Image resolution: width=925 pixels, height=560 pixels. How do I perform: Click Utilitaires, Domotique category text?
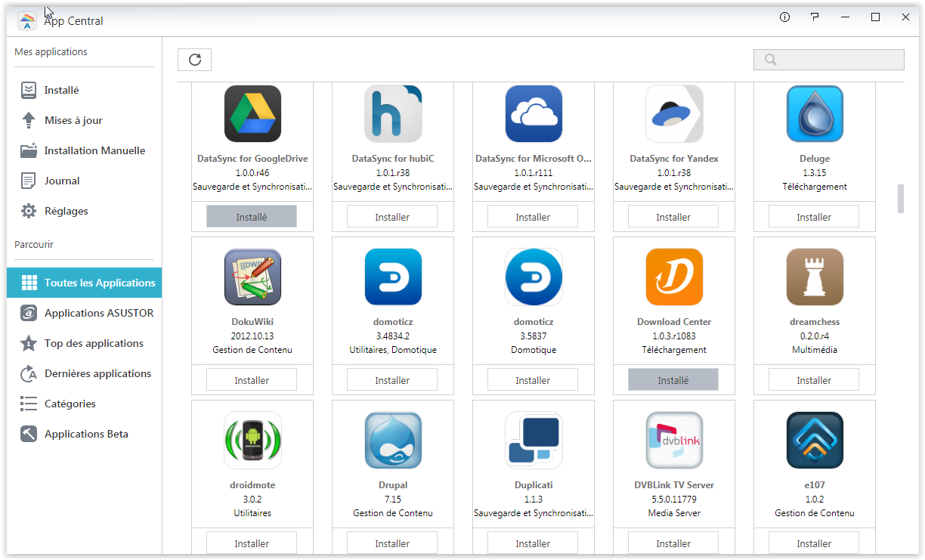coord(393,350)
